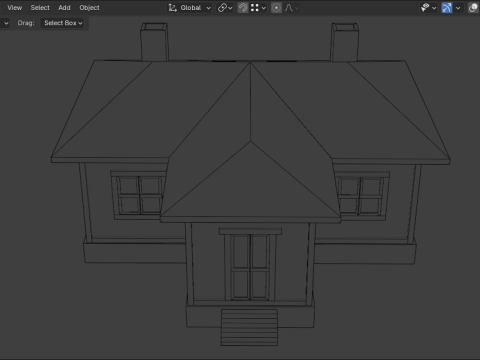The width and height of the screenshot is (480, 360).
Task: Open the Object menu
Action: 89,8
